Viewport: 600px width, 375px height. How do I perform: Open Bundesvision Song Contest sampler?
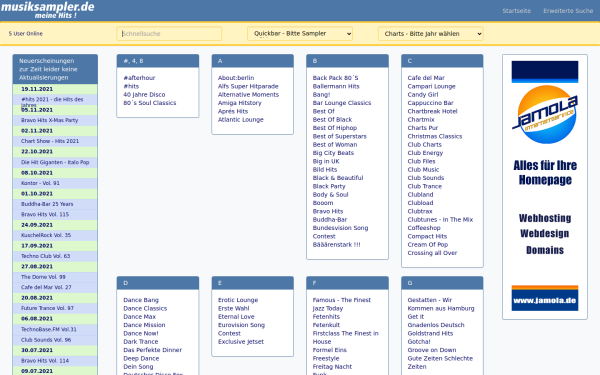[x=340, y=232]
